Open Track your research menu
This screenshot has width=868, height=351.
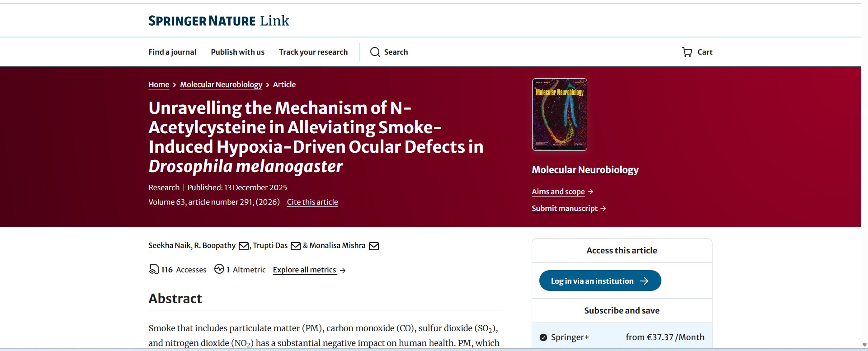[x=313, y=52]
